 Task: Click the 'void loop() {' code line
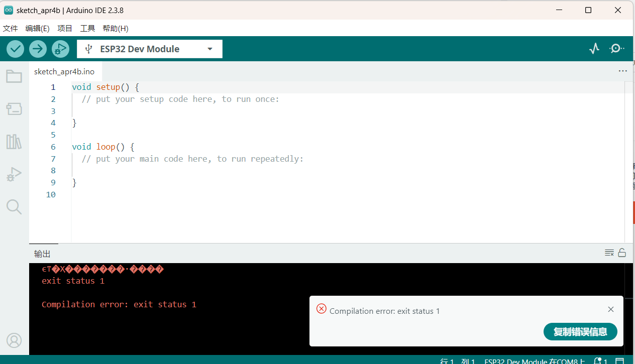coord(103,147)
